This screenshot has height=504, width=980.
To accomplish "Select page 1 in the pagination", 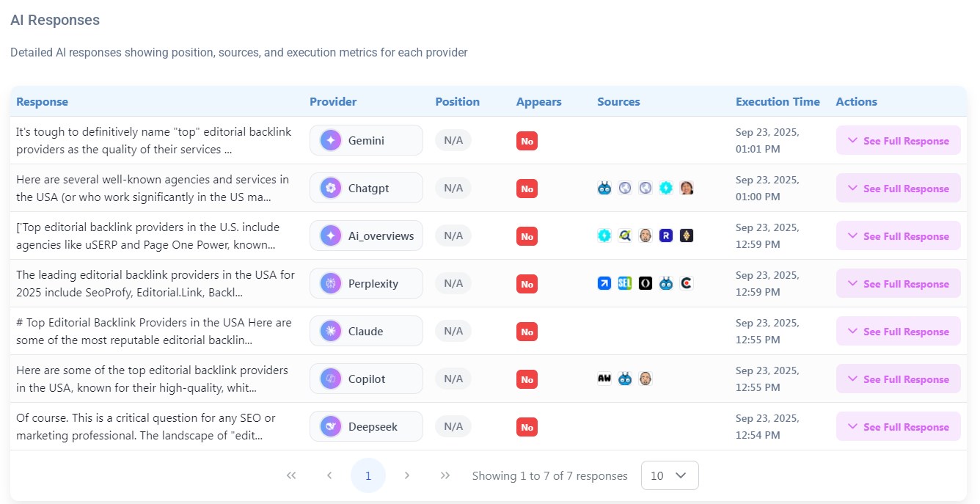I will pyautogui.click(x=368, y=475).
